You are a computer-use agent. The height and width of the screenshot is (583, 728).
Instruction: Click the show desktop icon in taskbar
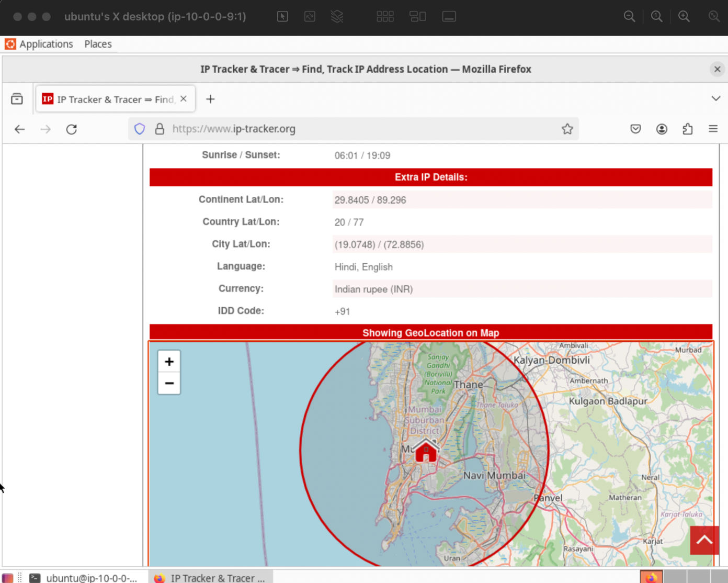pos(7,578)
